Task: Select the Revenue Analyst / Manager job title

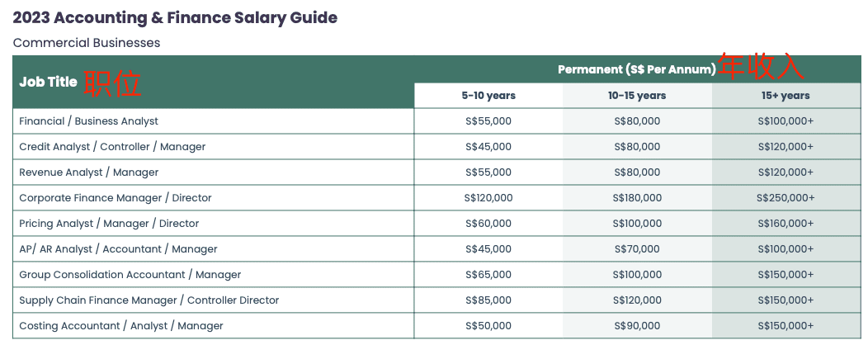Action: pyautogui.click(x=89, y=172)
